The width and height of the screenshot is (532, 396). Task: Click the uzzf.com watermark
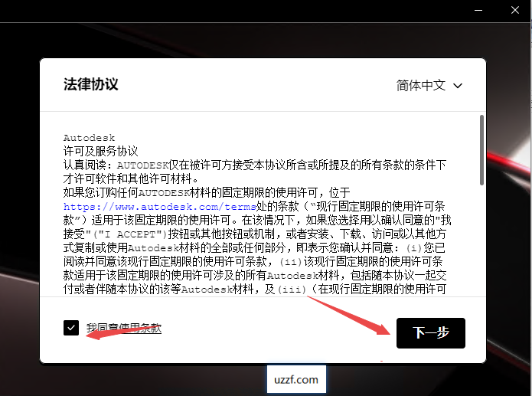[x=297, y=379]
